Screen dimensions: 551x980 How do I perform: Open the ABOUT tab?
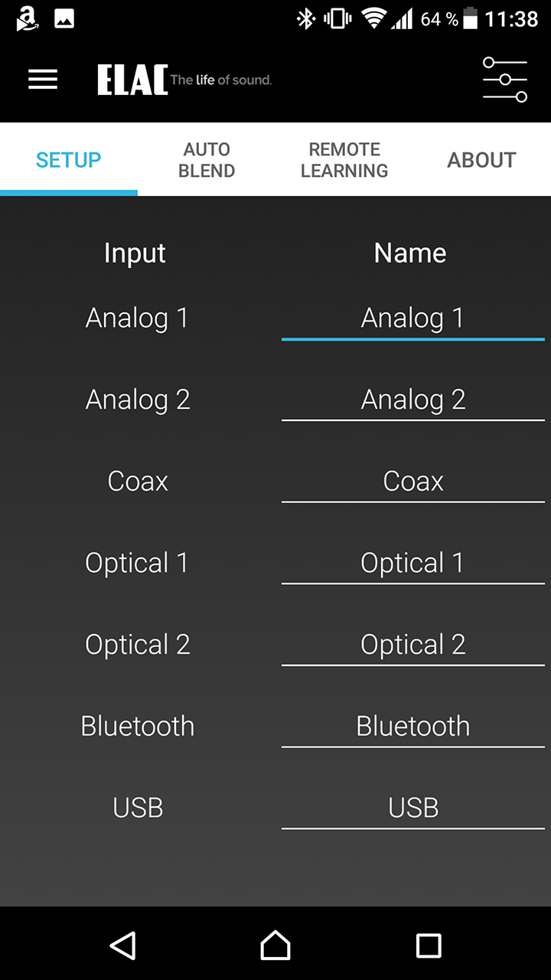(x=482, y=160)
